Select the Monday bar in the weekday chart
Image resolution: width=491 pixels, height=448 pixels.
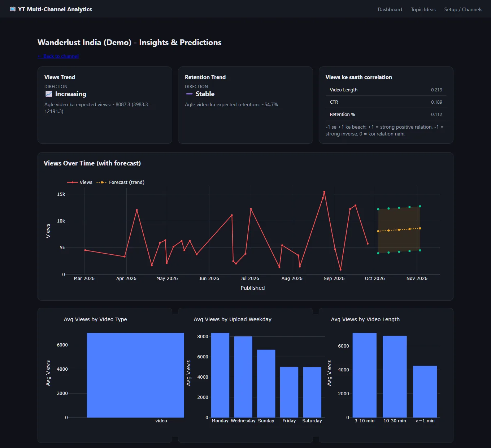click(x=220, y=375)
